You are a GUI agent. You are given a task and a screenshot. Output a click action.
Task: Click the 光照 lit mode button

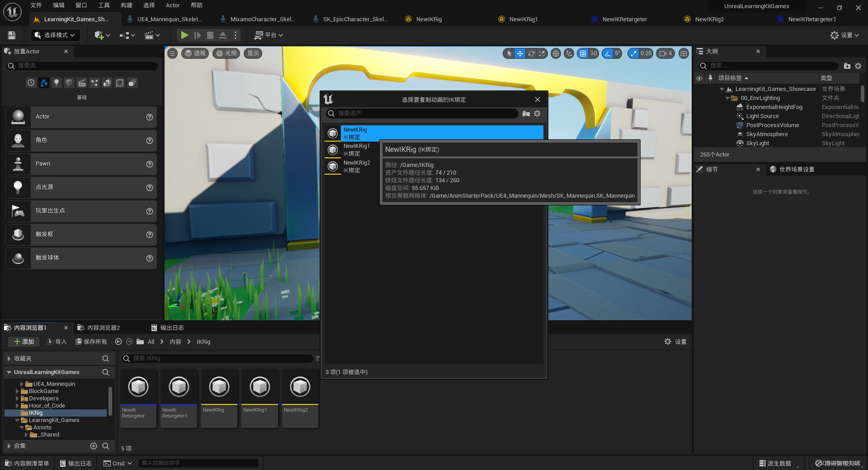[x=226, y=53]
